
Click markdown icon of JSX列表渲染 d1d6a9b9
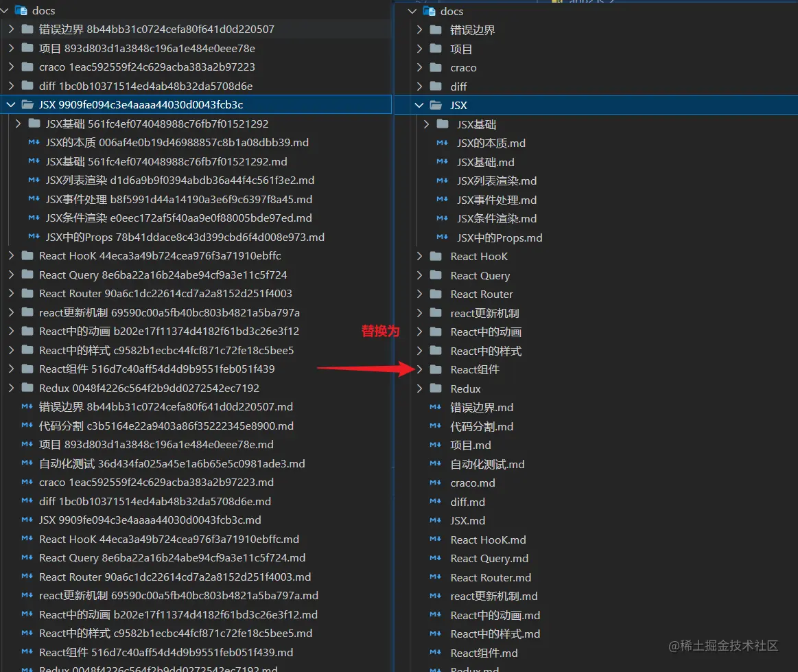pos(34,181)
